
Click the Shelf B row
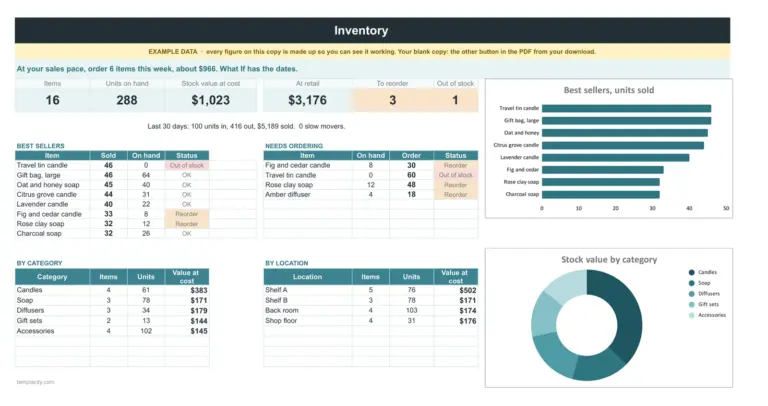pyautogui.click(x=371, y=300)
